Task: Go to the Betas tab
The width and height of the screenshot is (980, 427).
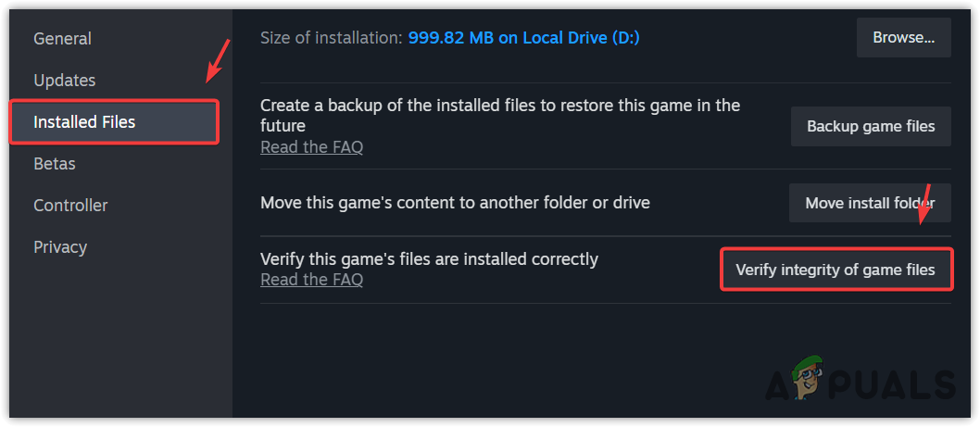Action: (x=54, y=164)
